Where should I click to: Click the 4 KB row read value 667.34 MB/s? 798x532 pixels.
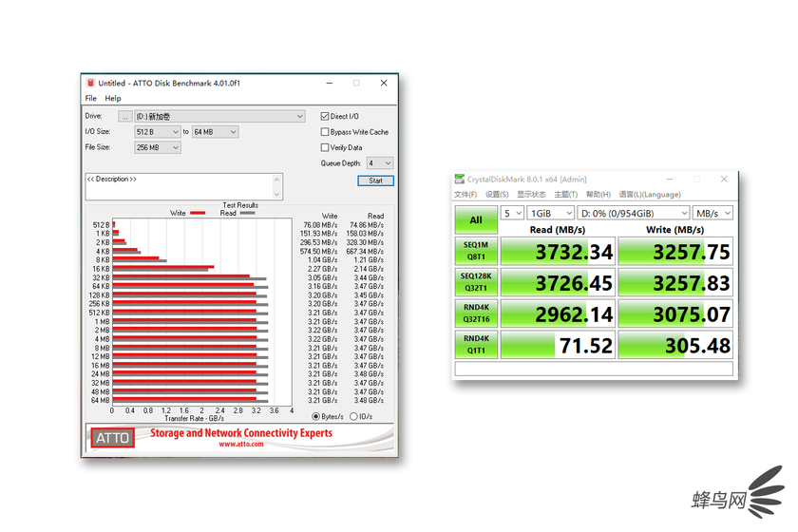point(365,252)
